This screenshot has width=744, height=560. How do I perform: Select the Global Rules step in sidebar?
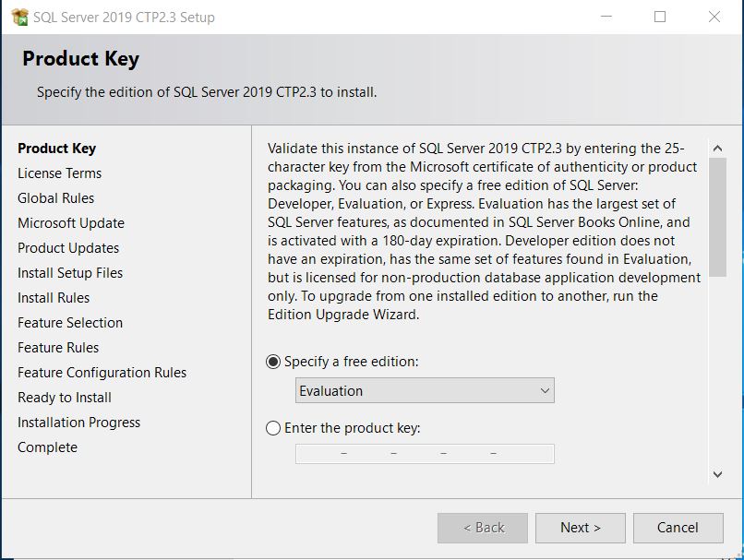[x=55, y=198]
